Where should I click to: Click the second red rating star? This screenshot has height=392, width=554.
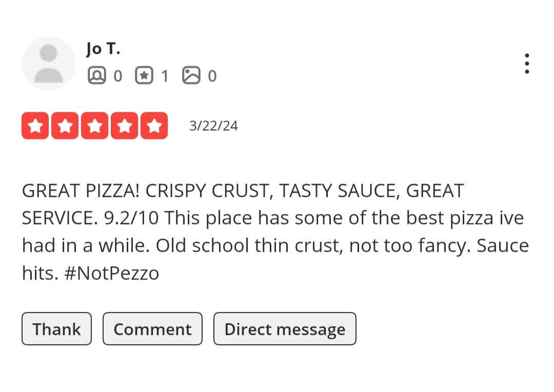point(65,126)
